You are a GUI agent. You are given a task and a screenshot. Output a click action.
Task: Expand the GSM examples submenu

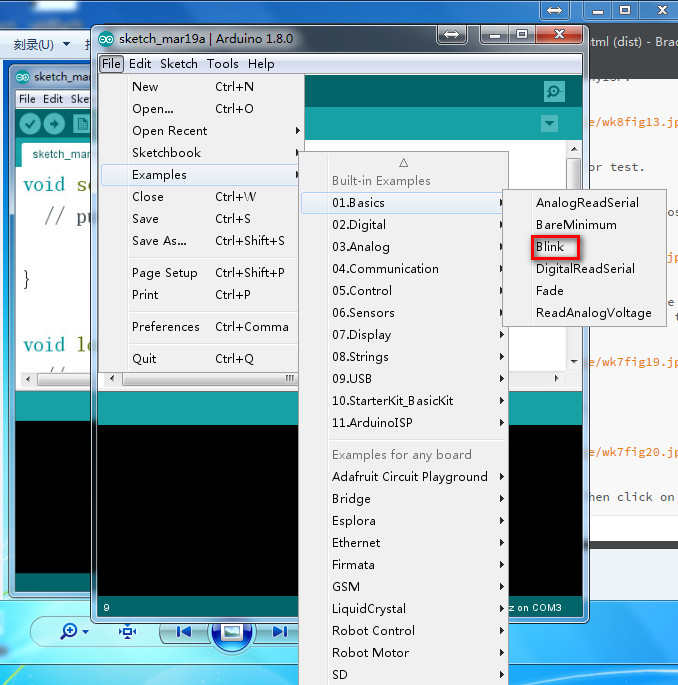pos(404,587)
